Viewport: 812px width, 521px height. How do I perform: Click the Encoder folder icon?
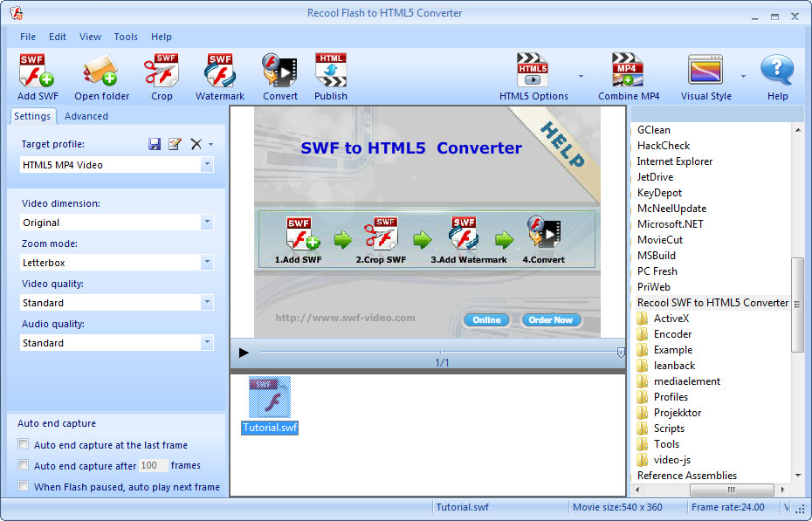point(642,334)
